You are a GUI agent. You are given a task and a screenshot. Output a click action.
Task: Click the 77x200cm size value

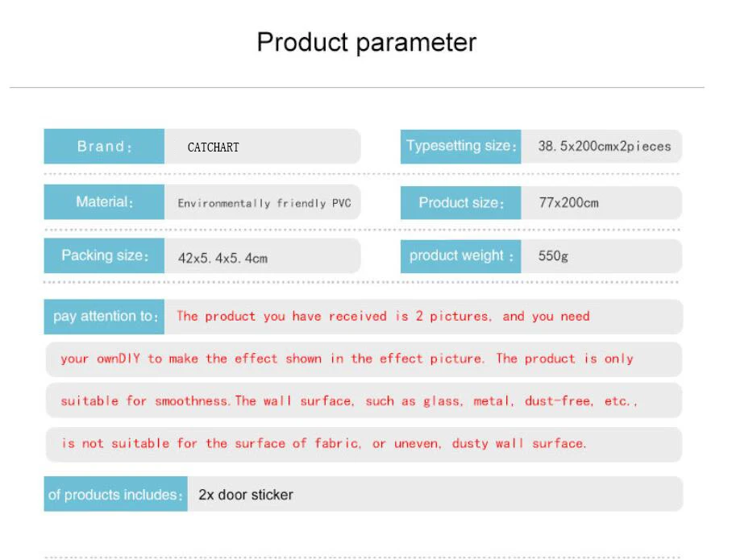(568, 202)
